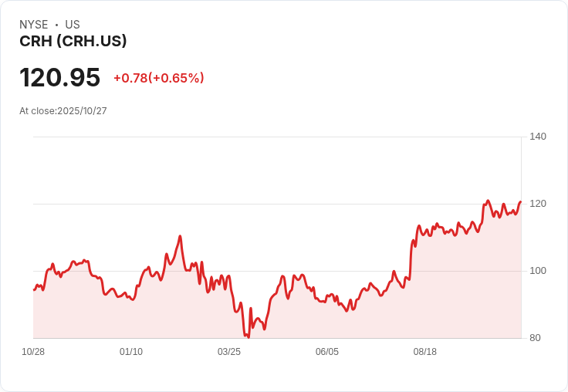Viewport: 568px width, 392px height.
Task: Click the NYSE exchange label
Action: point(34,25)
